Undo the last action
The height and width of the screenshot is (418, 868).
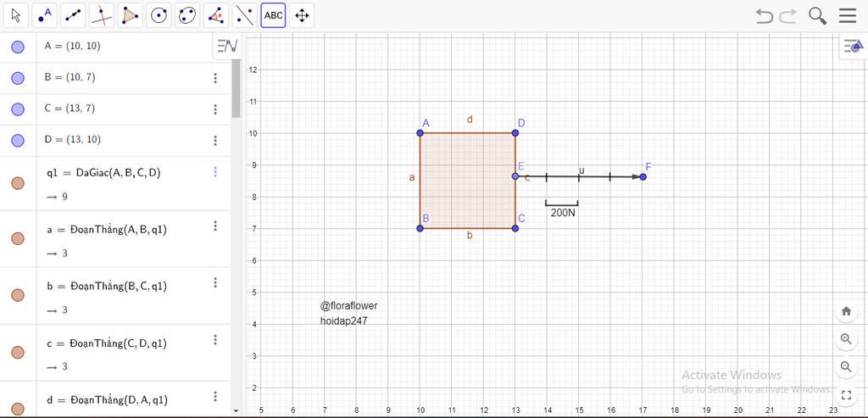(764, 15)
